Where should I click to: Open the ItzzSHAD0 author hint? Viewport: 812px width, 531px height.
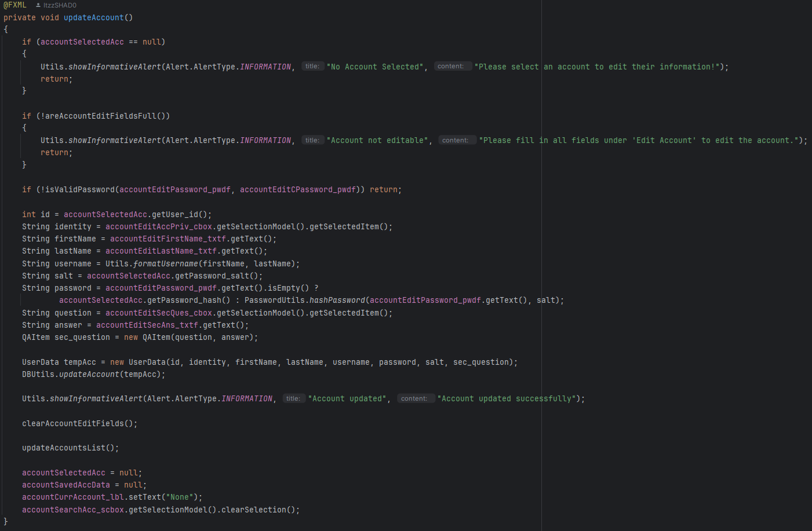[60, 5]
